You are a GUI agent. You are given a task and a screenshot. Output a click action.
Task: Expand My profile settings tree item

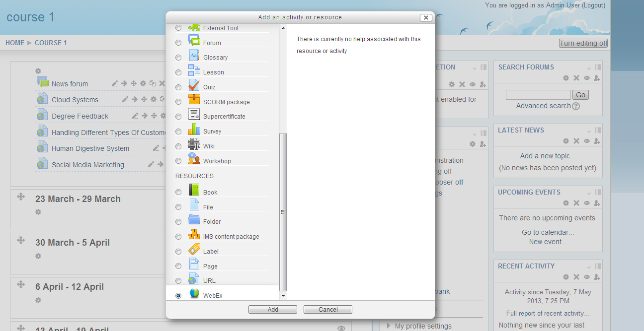389,326
